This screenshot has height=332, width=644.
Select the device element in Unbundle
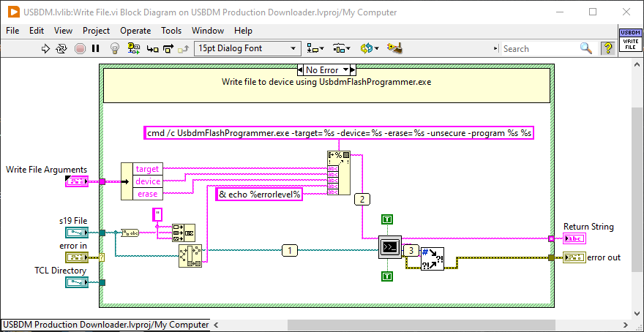point(148,181)
